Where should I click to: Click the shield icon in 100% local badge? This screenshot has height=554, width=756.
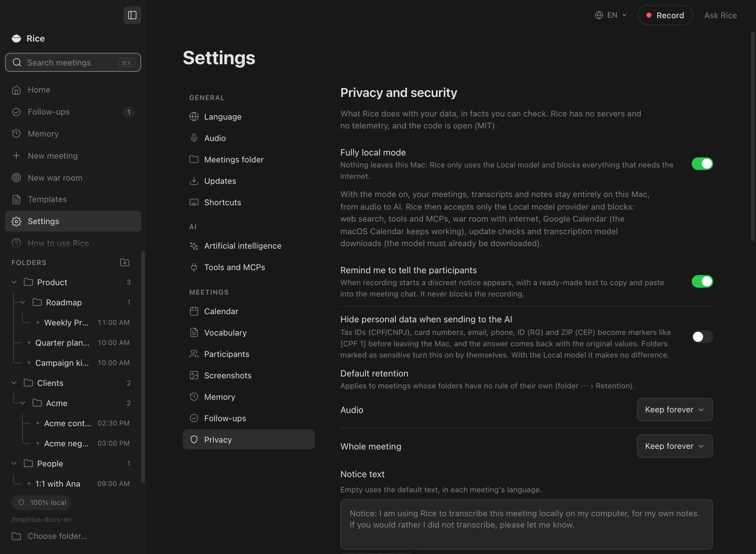21,502
